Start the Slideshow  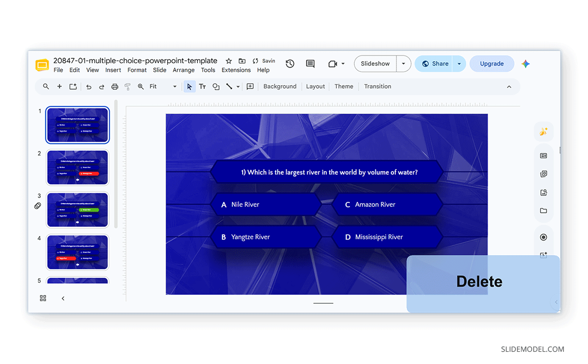pyautogui.click(x=375, y=64)
